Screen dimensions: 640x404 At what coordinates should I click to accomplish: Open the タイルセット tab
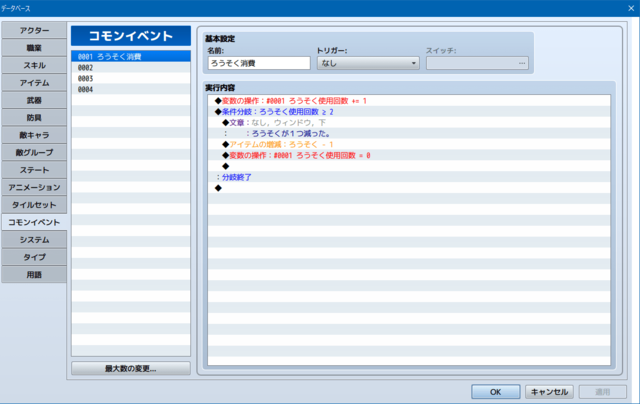(x=34, y=205)
